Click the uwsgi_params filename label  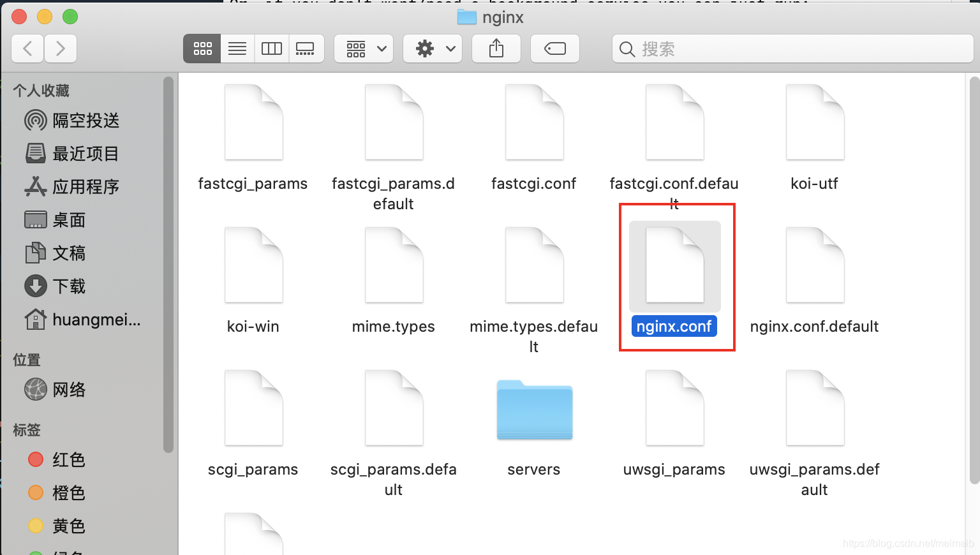pyautogui.click(x=674, y=470)
